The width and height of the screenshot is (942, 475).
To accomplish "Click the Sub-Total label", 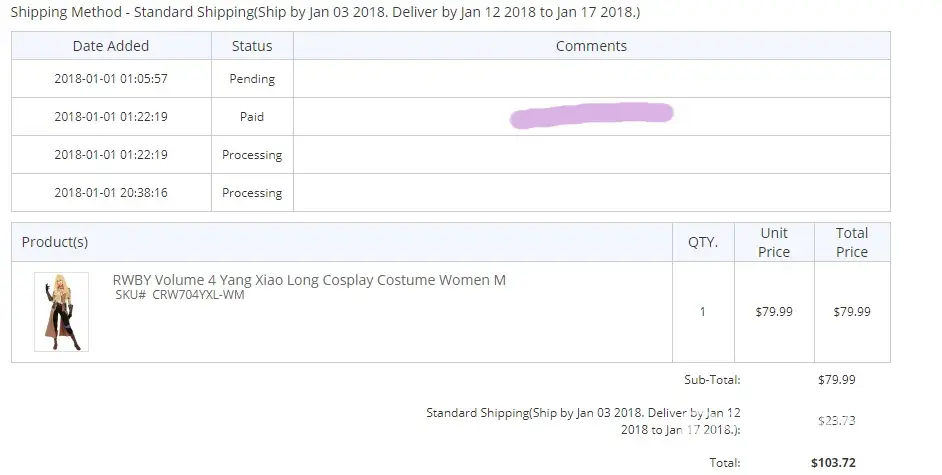I will pos(712,380).
